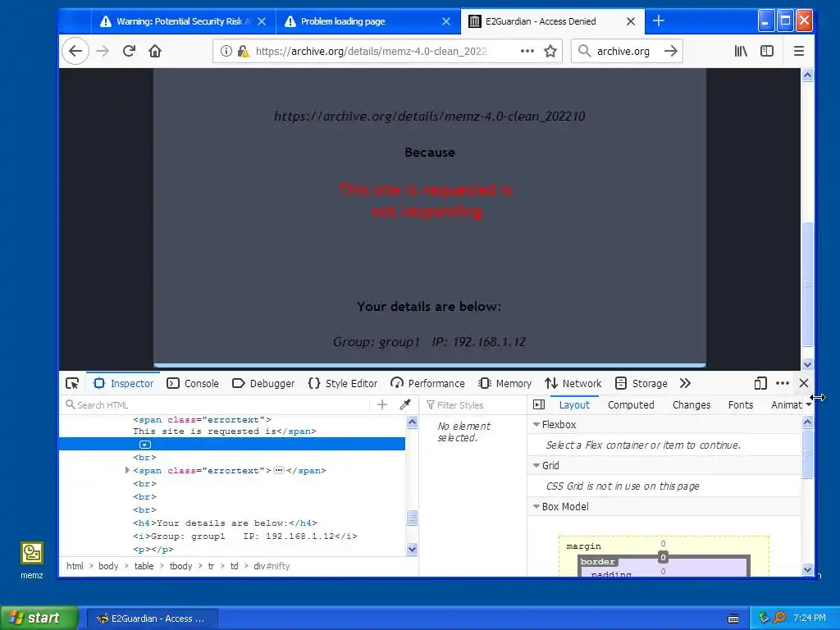This screenshot has height=630, width=840.
Task: Open the Fonts sidebar tab
Action: tap(741, 405)
